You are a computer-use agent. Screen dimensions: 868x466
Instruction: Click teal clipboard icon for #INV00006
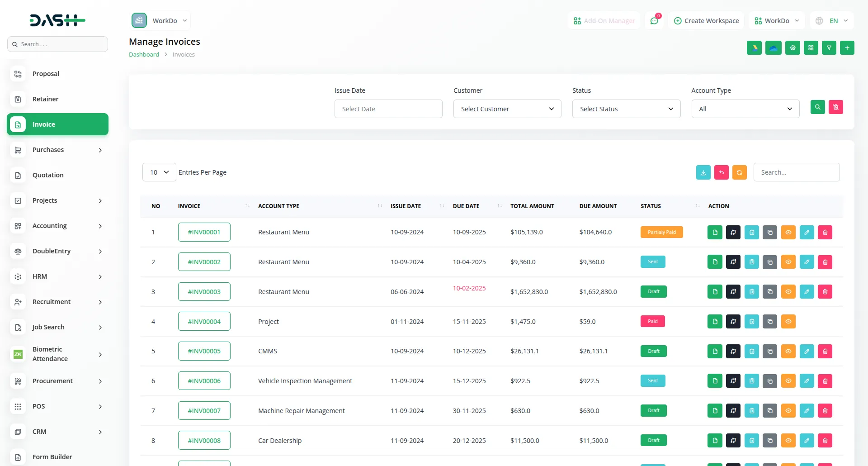752,381
